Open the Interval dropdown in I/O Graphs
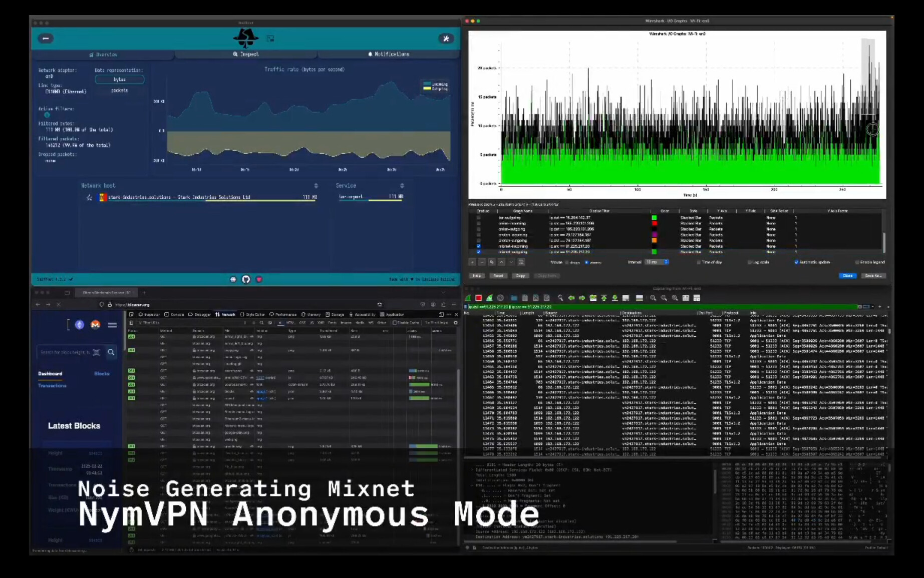The height and width of the screenshot is (578, 924). (657, 262)
